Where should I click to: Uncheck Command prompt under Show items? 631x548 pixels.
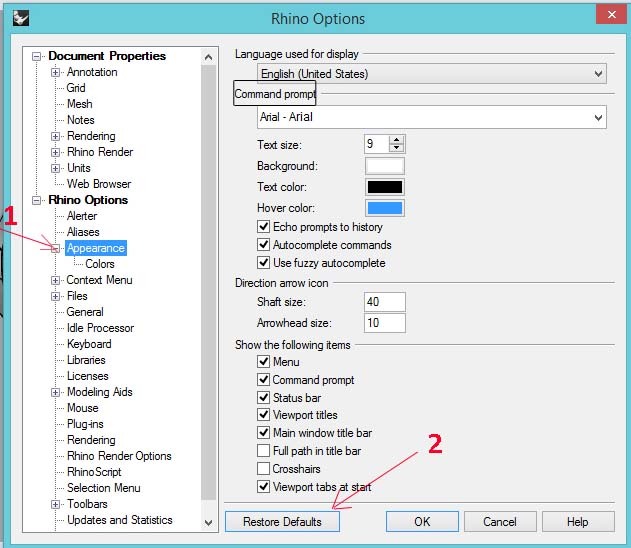[263, 379]
